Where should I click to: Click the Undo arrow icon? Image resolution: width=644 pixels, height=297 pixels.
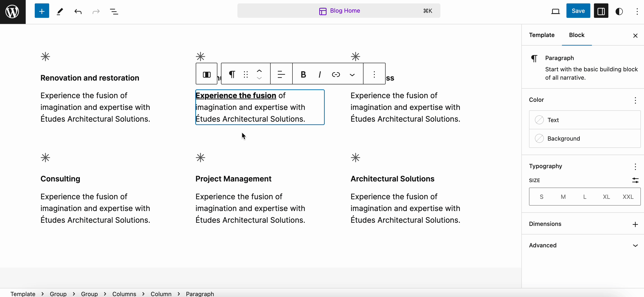point(78,11)
